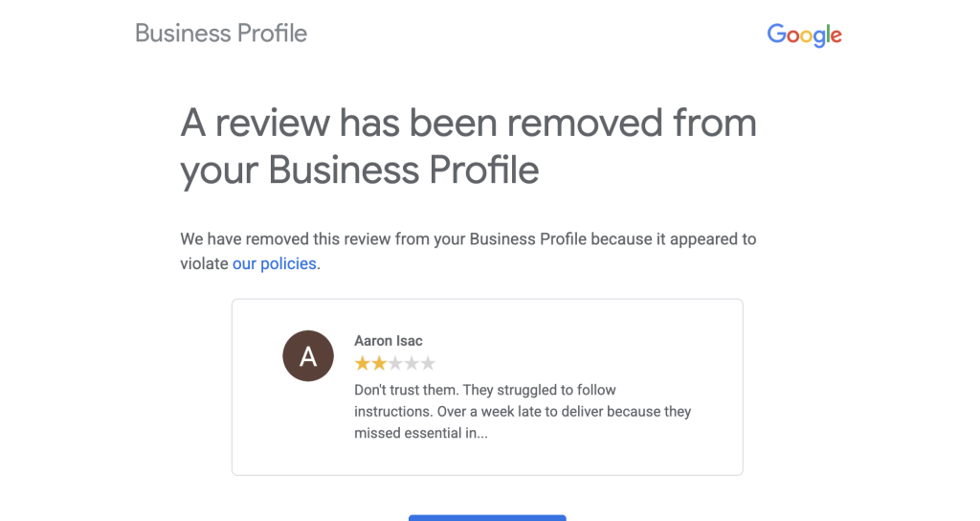Click 'because it appeared to' paragraph text

tap(674, 238)
